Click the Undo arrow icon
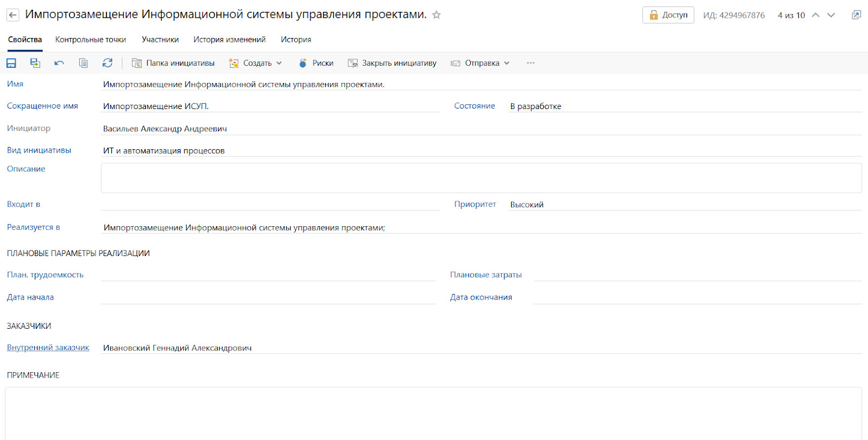The width and height of the screenshot is (868, 440). pos(59,63)
